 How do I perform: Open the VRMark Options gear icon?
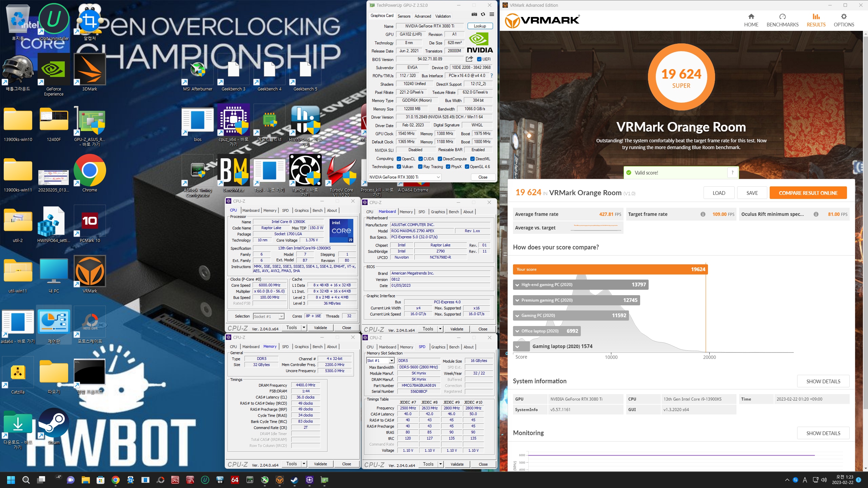[844, 17]
